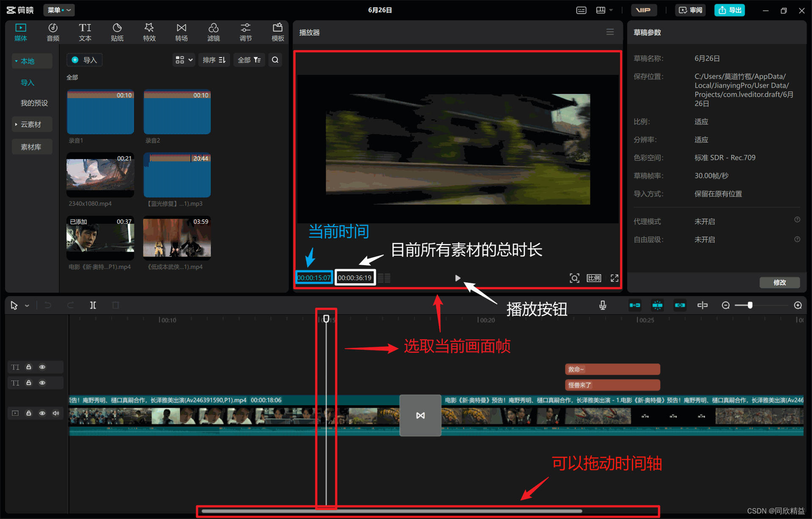Open the 转场 transitions tab
This screenshot has height=519, width=812.
[181, 32]
